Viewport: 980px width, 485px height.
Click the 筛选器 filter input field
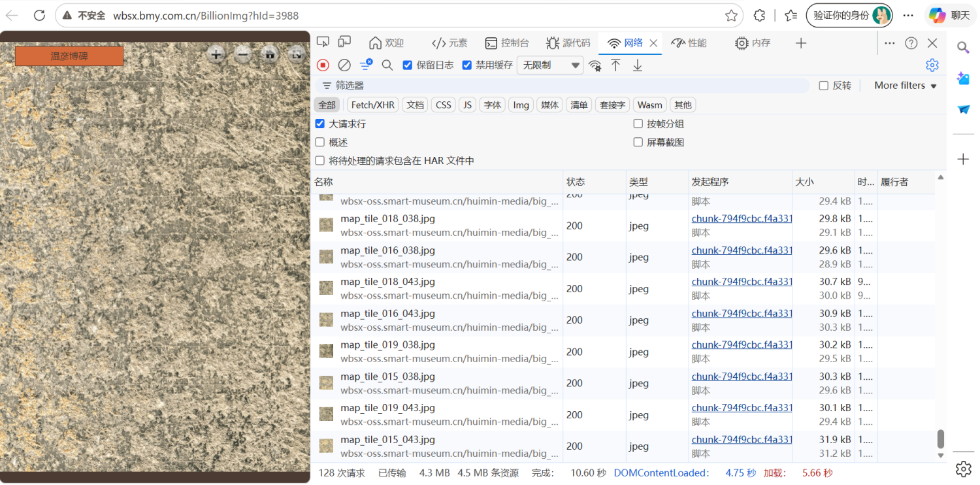[x=563, y=86]
